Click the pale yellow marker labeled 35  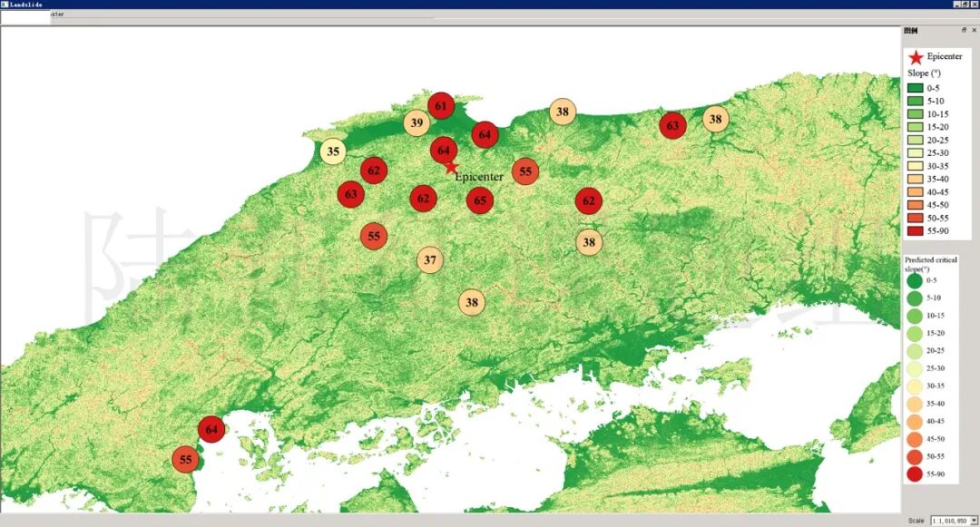click(x=333, y=151)
